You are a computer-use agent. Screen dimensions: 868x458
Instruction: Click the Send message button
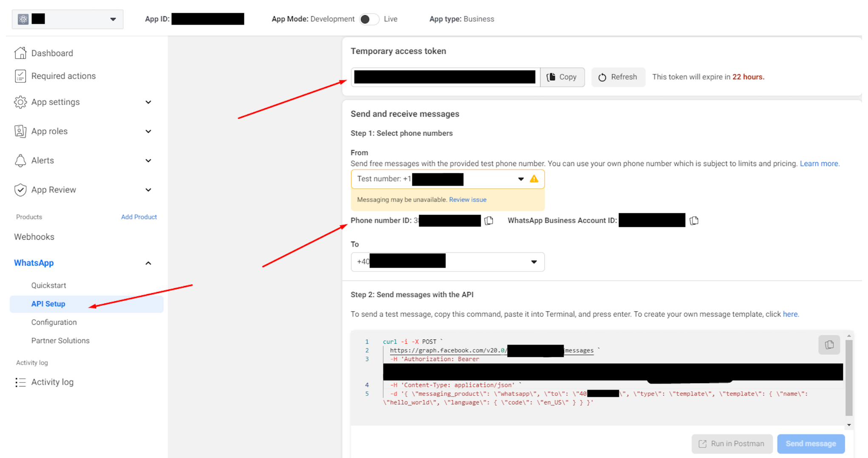(x=811, y=444)
